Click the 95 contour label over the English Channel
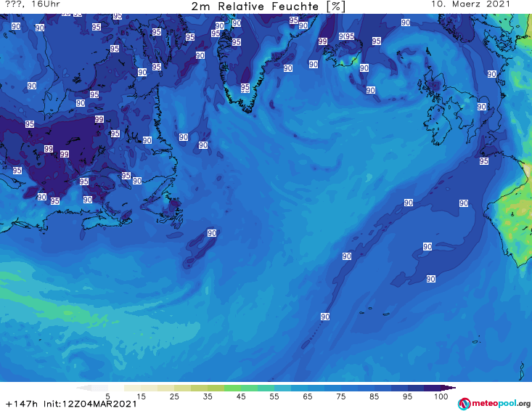Viewport: 532px width, 411px height. [x=484, y=161]
